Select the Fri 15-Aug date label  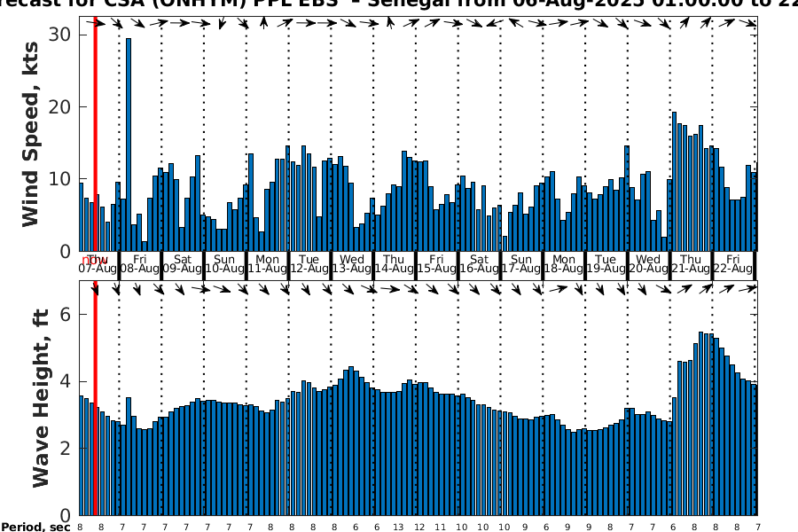436,264
